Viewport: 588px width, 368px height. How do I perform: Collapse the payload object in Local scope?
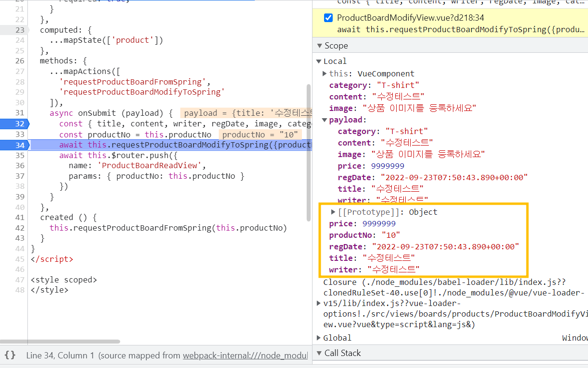click(x=325, y=120)
